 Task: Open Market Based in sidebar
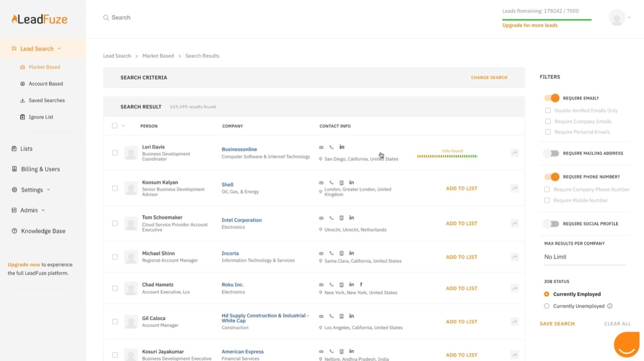(44, 67)
